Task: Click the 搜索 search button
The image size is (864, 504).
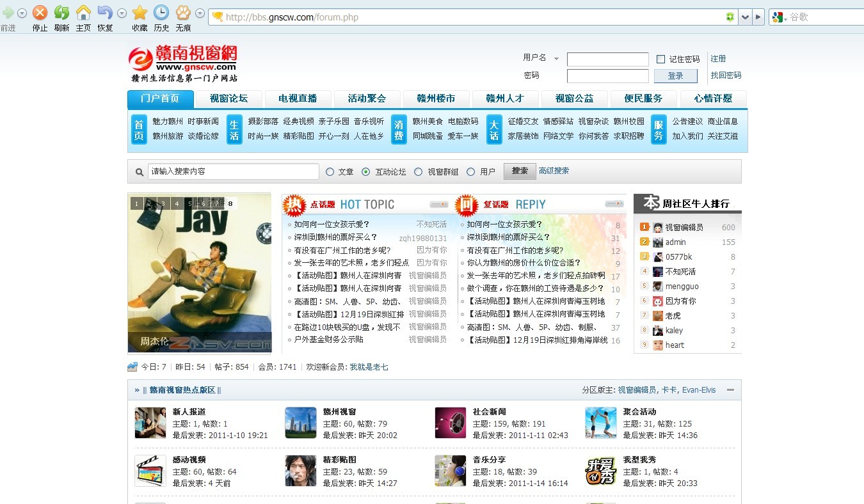Action: [520, 171]
